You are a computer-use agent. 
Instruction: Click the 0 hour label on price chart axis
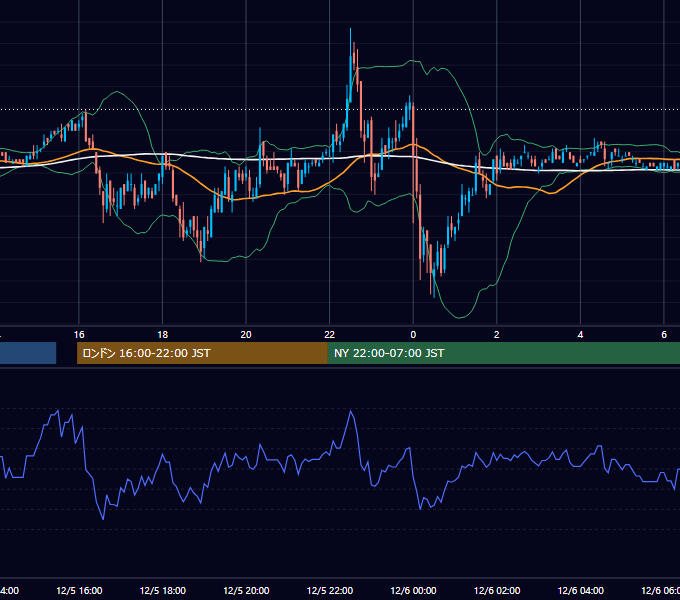[x=413, y=335]
